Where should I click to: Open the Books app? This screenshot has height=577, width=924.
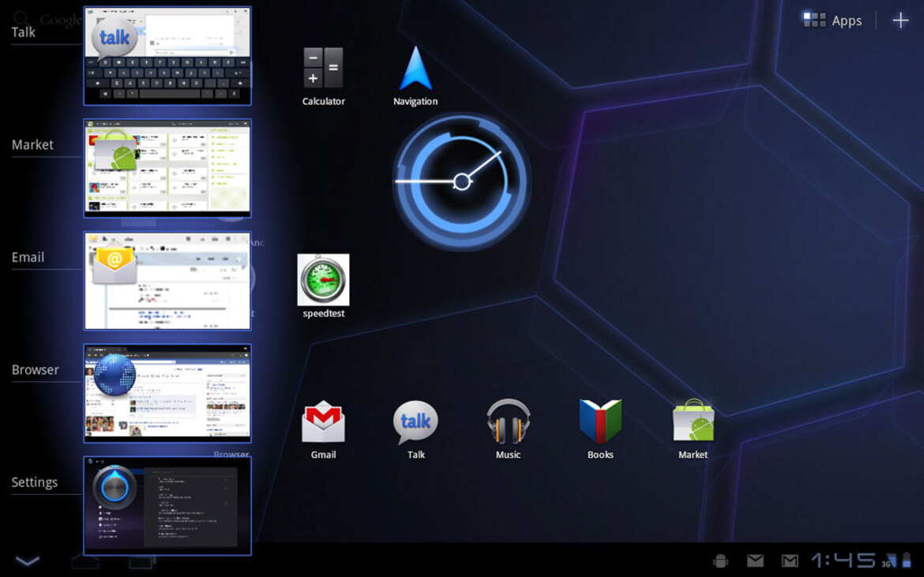(x=600, y=430)
